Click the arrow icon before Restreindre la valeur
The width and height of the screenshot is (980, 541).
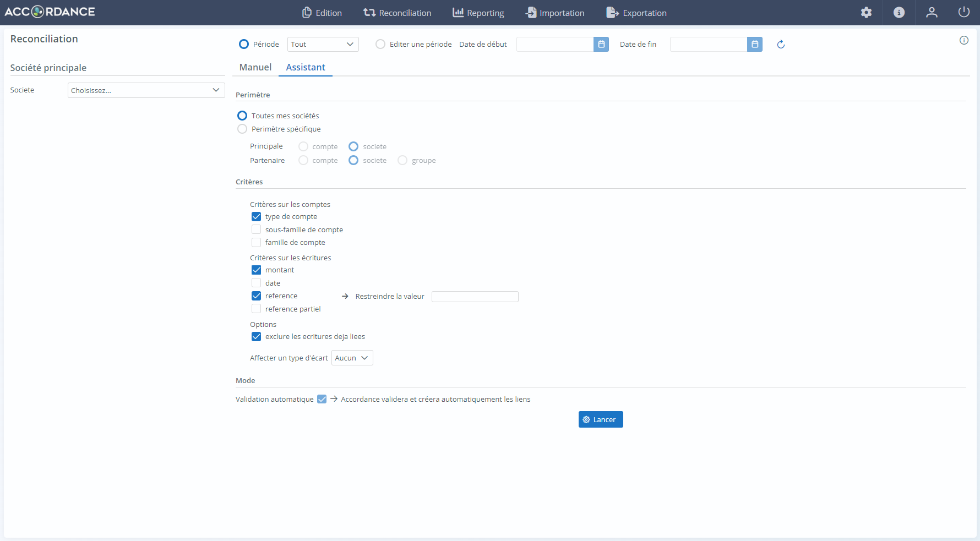pos(345,296)
